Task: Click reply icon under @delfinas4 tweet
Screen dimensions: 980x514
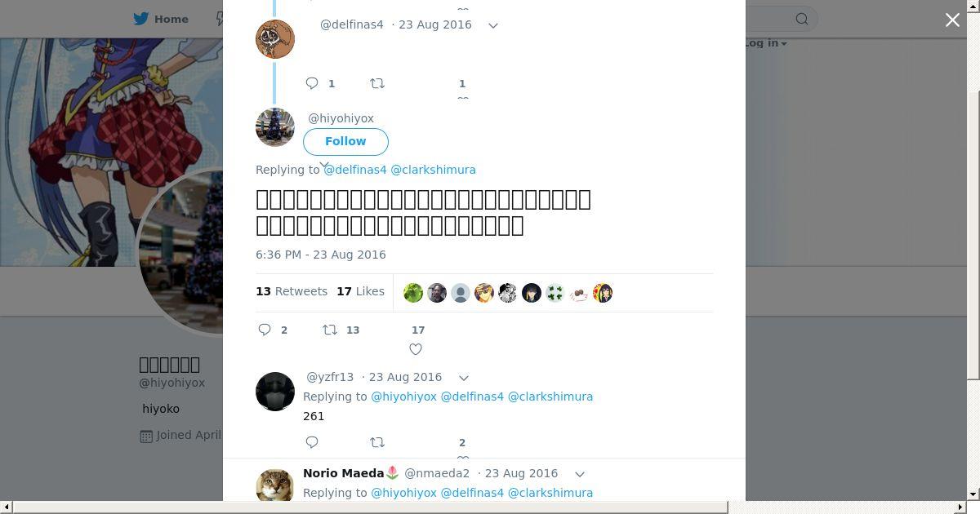Action: coord(312,83)
